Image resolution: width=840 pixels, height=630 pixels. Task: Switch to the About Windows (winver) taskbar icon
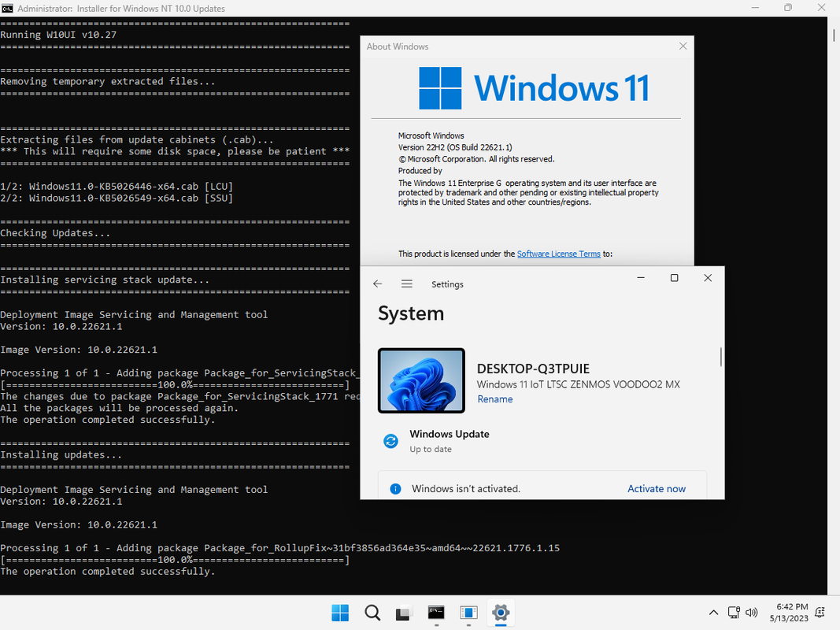pyautogui.click(x=468, y=613)
